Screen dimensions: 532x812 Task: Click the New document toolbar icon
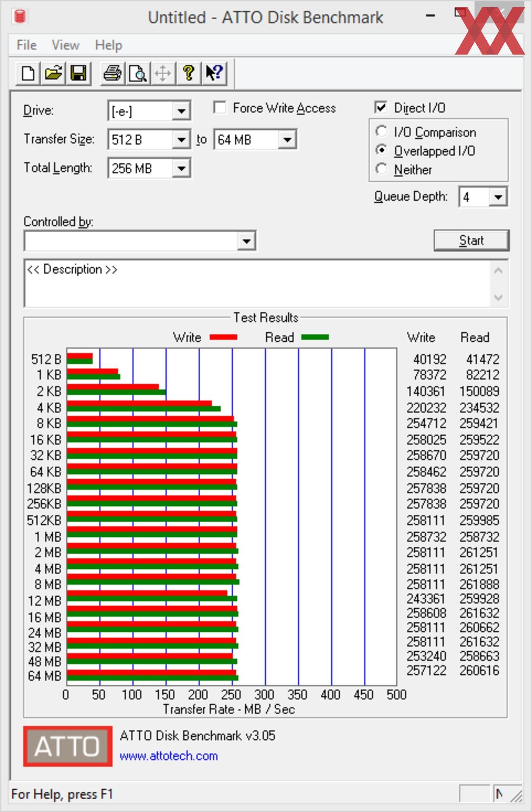click(x=28, y=73)
